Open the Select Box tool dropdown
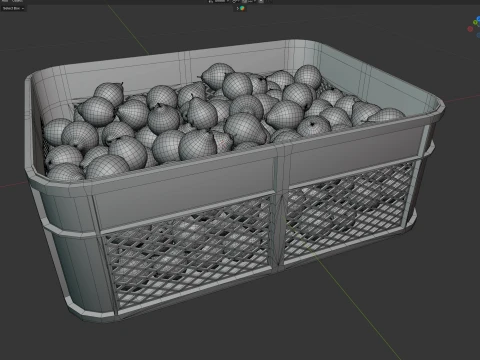 pos(13,8)
